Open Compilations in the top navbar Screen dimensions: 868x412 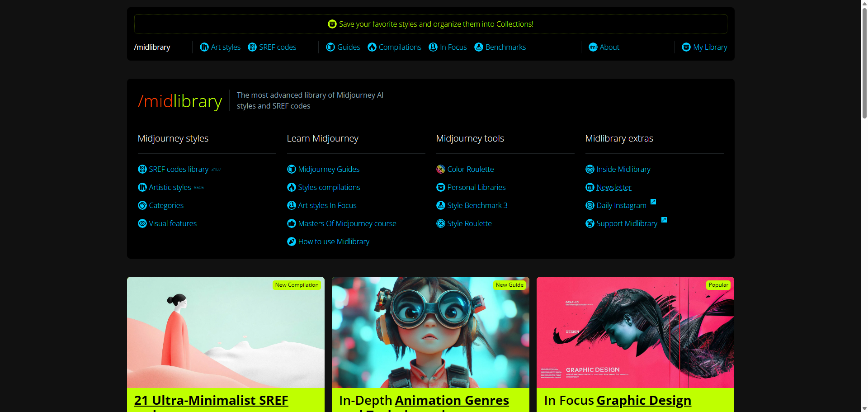(x=394, y=47)
